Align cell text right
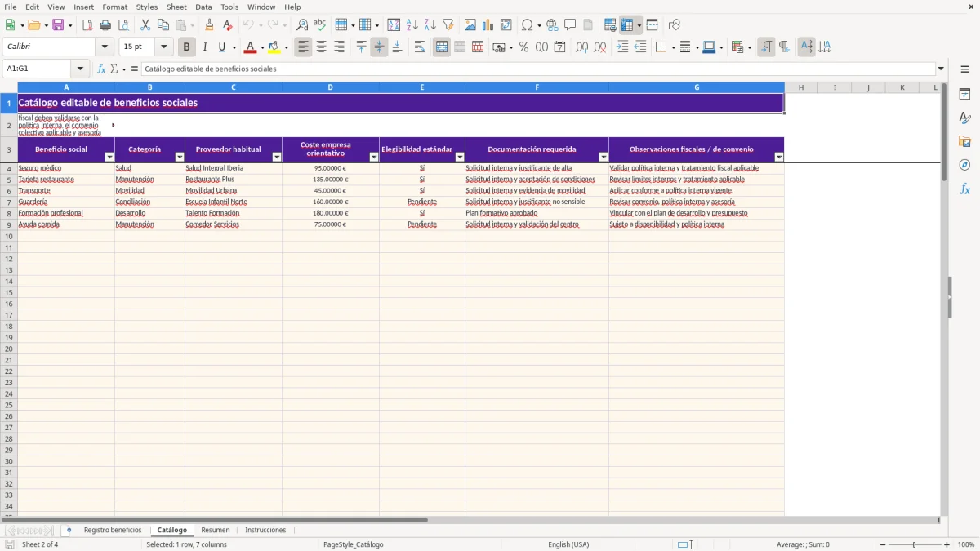Viewport: 980px width, 551px height. click(340, 47)
